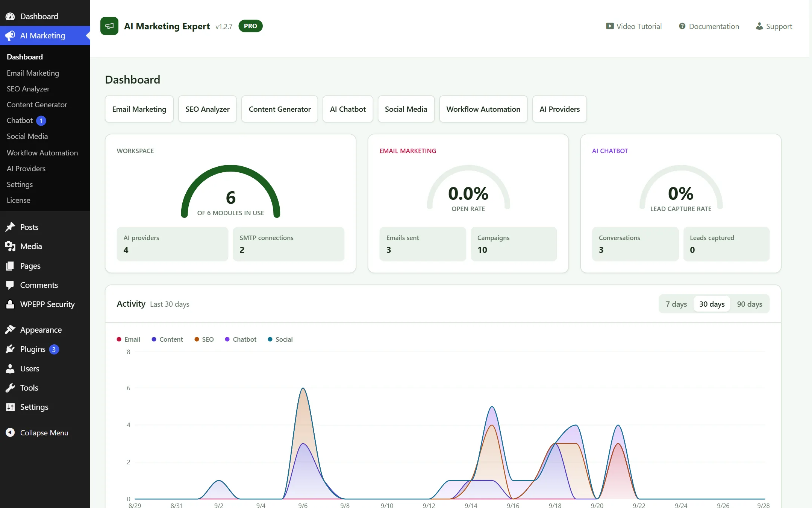
Task: Click the Appearance paintbrush icon
Action: 10,330
